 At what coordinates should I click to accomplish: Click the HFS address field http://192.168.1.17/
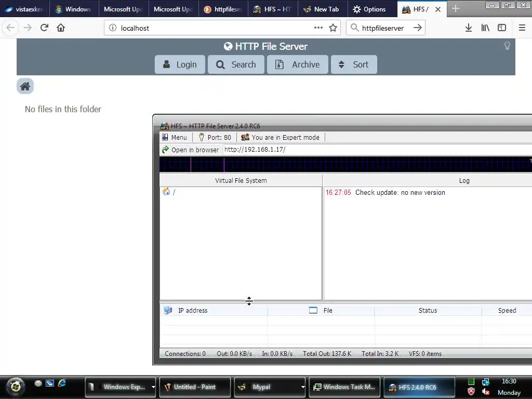point(377,150)
